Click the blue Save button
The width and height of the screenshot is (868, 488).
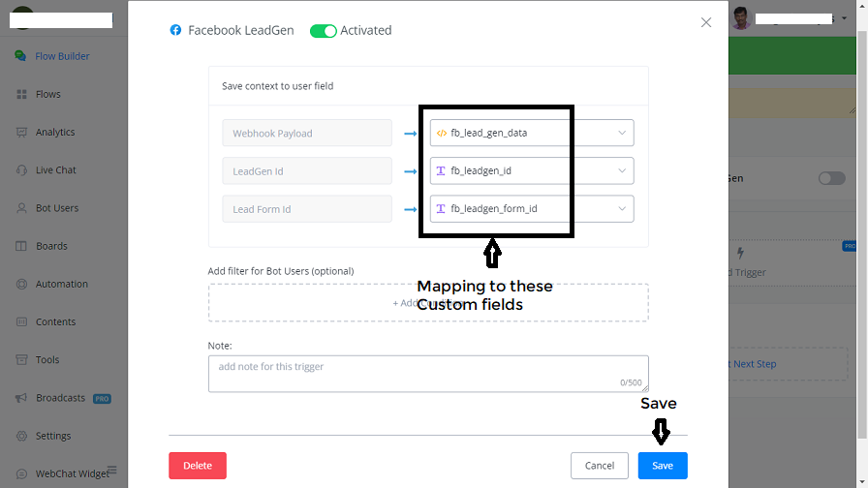click(x=663, y=466)
